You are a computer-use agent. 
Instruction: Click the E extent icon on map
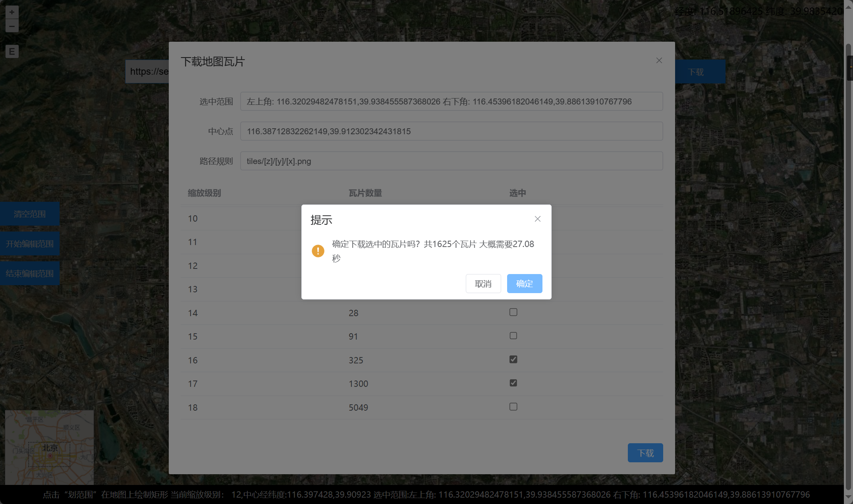tap(12, 52)
